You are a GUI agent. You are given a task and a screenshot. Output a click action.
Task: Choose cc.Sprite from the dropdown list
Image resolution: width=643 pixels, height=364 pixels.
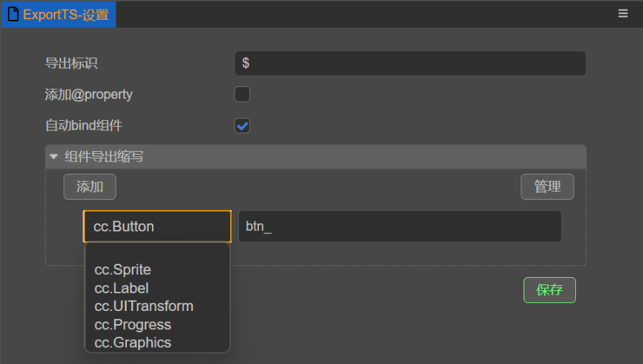(122, 270)
